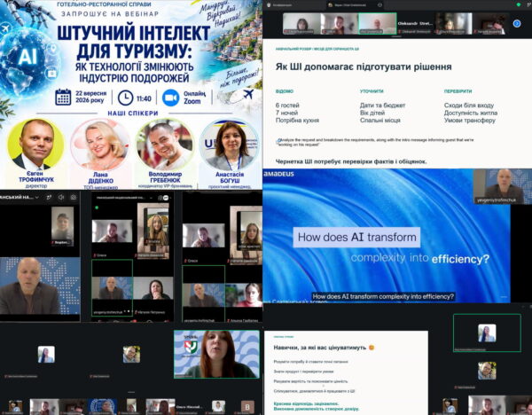The image size is (532, 415).
Task: Click 'НАШІ СПІКЕРИ' heading on poster
Action: (133, 114)
